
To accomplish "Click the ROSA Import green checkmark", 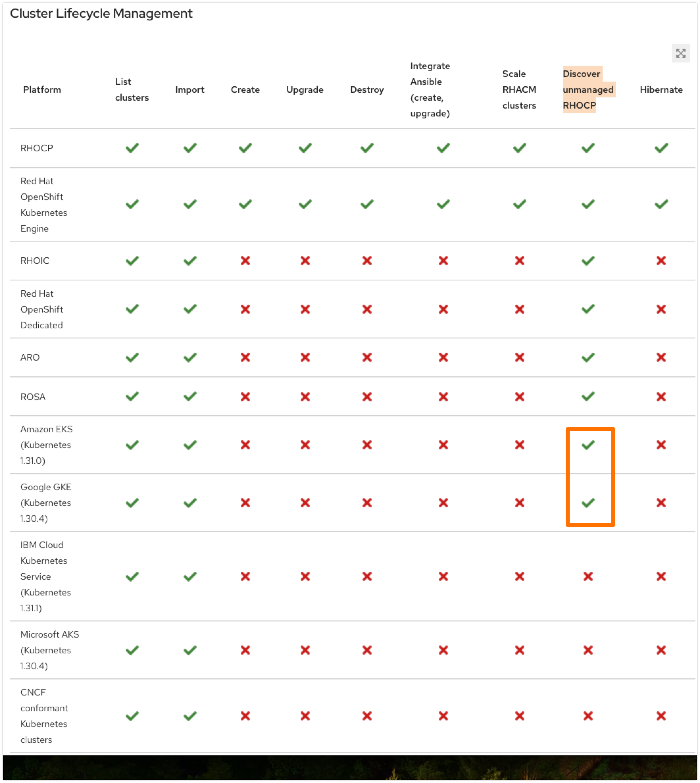I will click(x=189, y=396).
